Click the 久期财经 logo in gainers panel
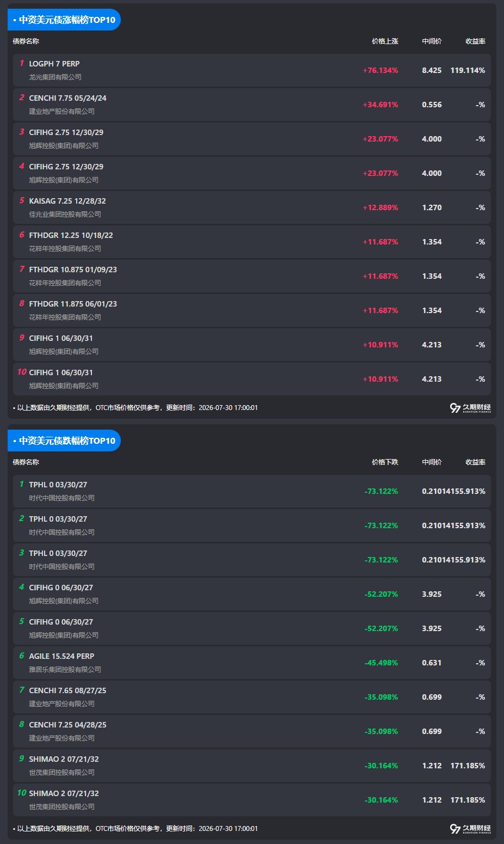The image size is (504, 844). tap(470, 408)
